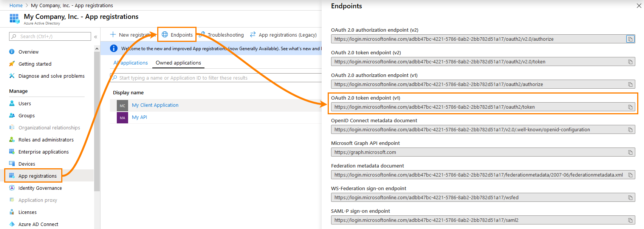Click the MA avatar for My API

[122, 118]
